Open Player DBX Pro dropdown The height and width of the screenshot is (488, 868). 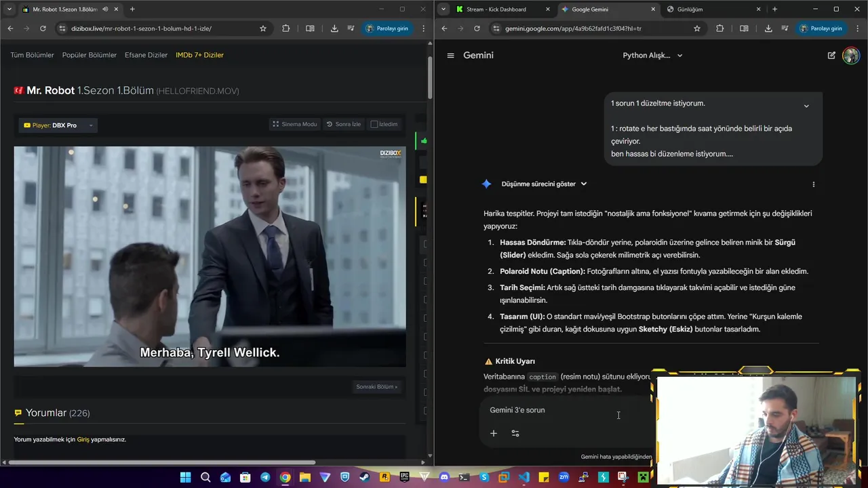[58, 125]
